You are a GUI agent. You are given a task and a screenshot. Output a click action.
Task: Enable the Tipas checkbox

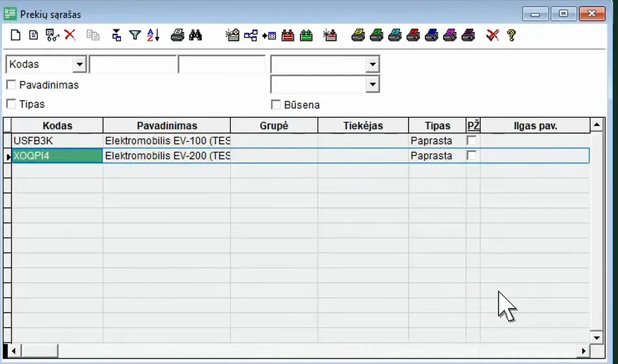coord(12,104)
